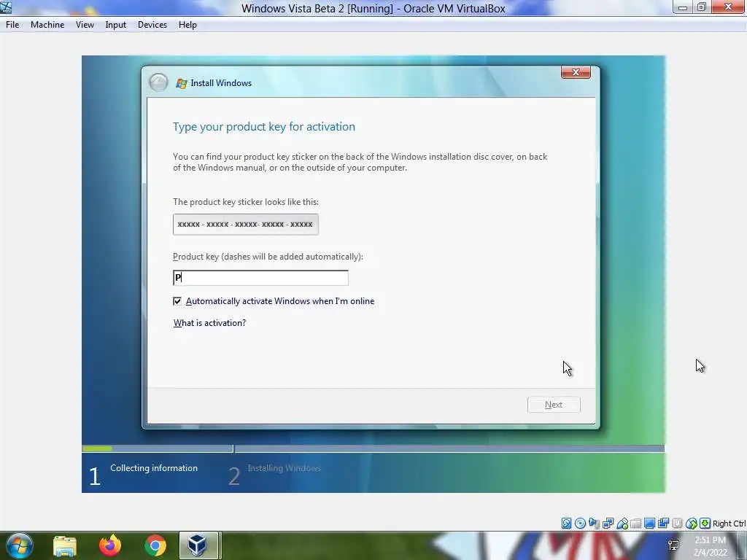This screenshot has height=560, width=747.
Task: Click the hard disk activity indicator icon
Action: pyautogui.click(x=566, y=524)
